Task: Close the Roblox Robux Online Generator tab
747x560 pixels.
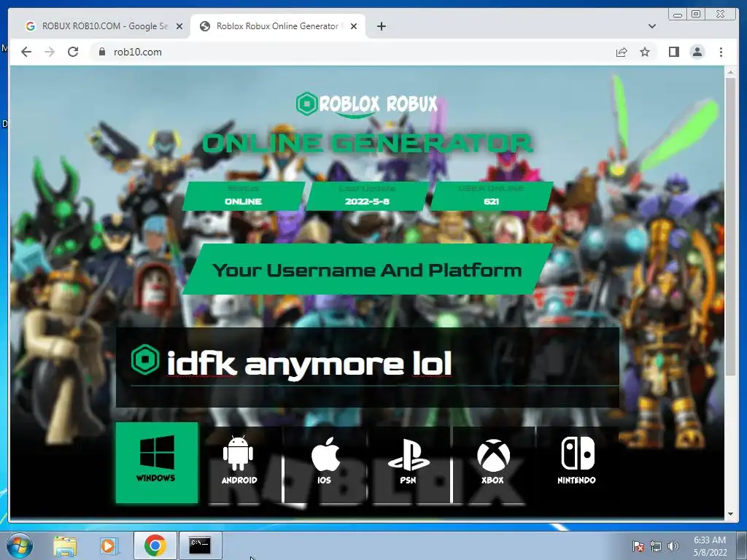Action: click(354, 26)
